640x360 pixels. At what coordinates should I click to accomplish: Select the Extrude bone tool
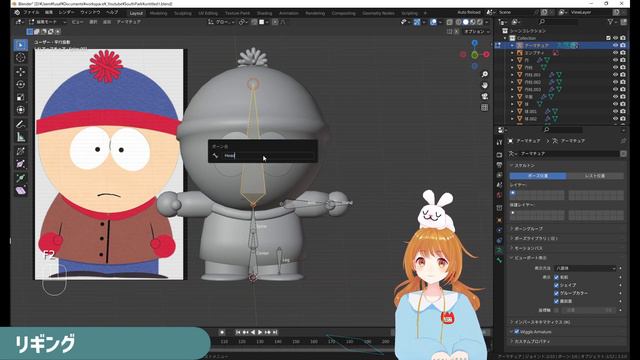pos(20,178)
